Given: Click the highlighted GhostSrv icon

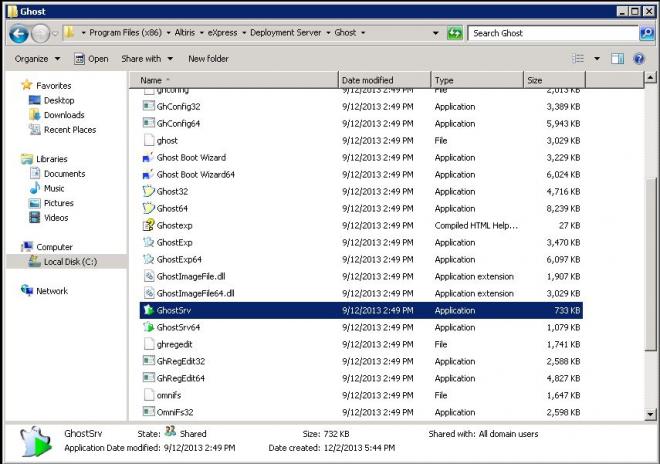Looking at the screenshot, I should tap(148, 310).
